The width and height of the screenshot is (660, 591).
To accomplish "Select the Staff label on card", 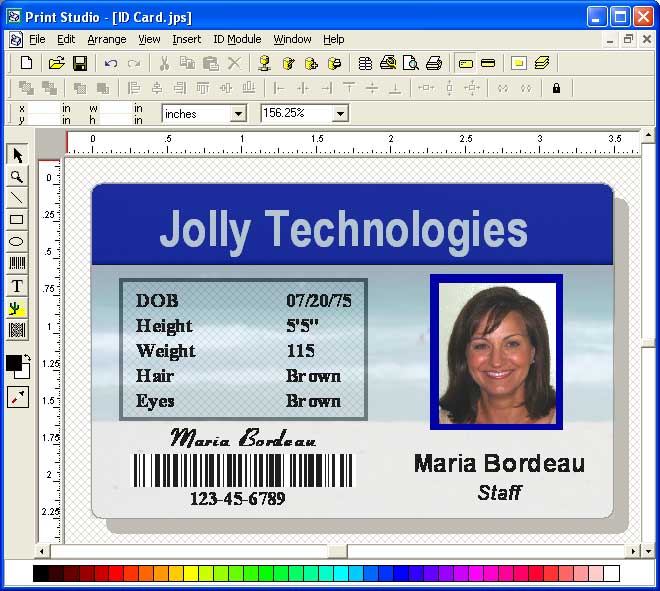I will [500, 492].
